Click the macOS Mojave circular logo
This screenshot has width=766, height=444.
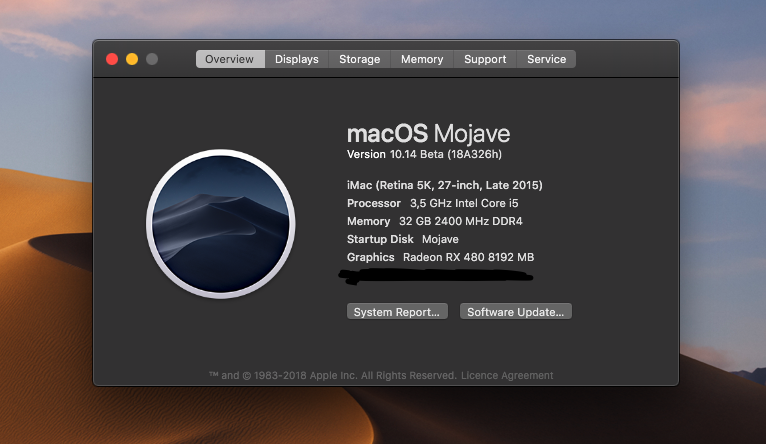tap(220, 224)
